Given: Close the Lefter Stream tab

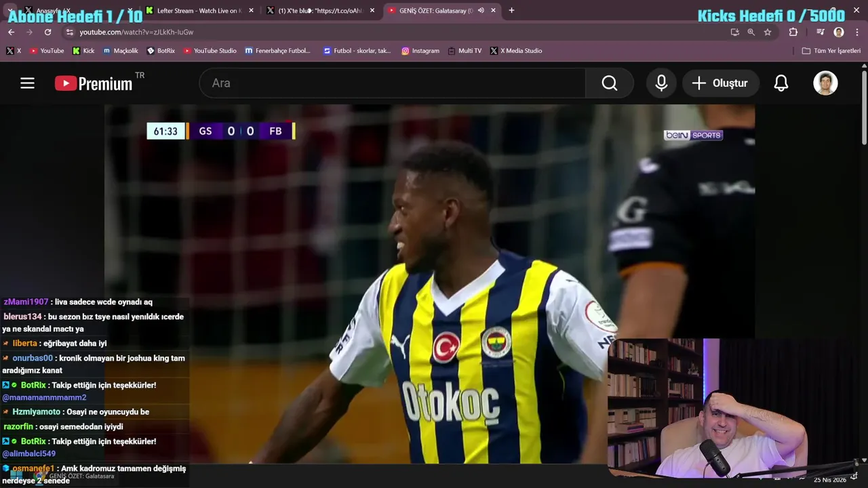Looking at the screenshot, I should pos(251,10).
